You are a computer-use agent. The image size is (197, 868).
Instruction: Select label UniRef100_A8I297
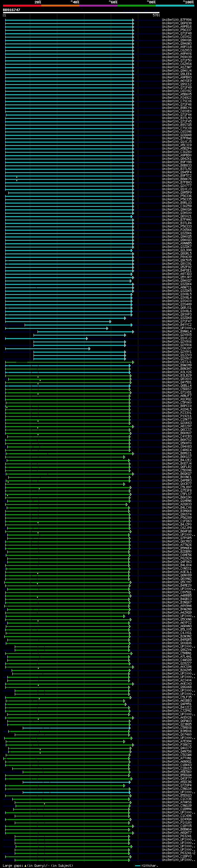[x=177, y=426]
